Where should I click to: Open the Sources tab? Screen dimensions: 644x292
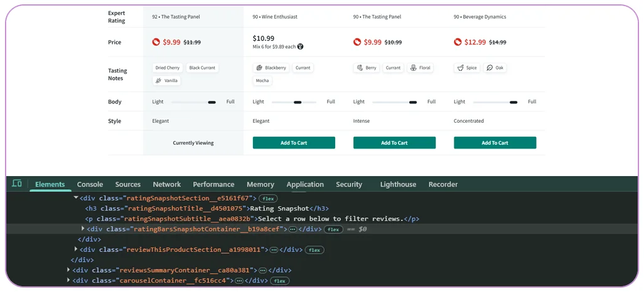[x=127, y=184]
